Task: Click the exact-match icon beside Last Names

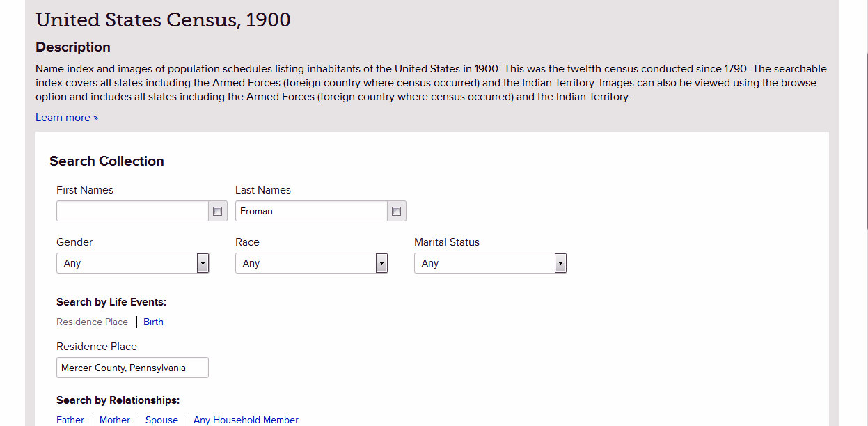Action: click(396, 211)
